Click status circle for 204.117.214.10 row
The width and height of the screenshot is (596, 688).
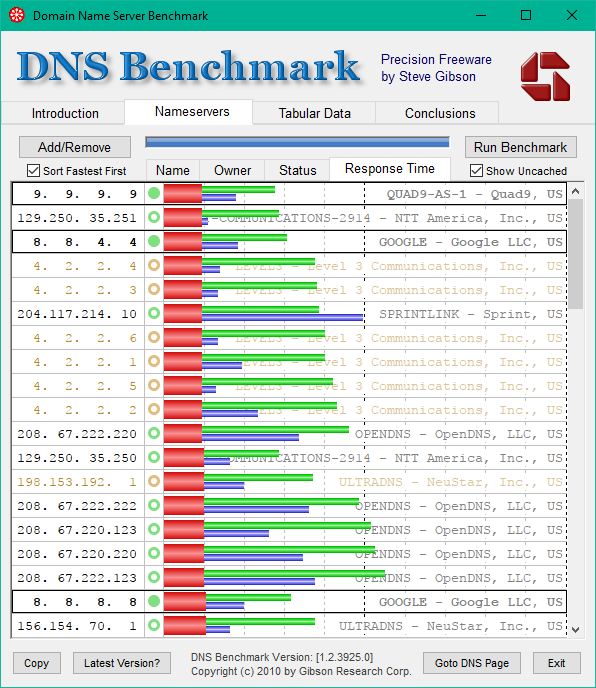(x=154, y=313)
